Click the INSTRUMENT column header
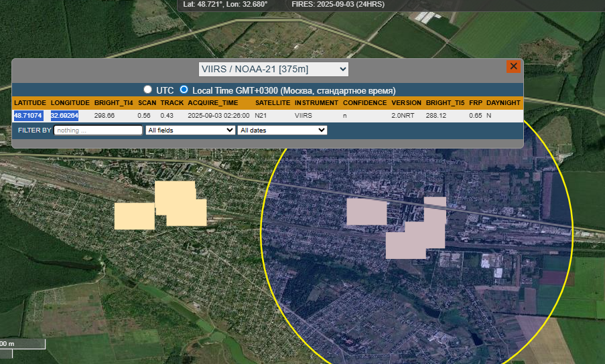Screen dimensions: 605x364 [x=316, y=103]
